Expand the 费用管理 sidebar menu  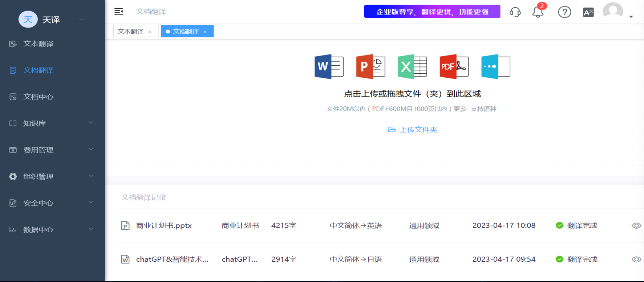[x=51, y=150]
